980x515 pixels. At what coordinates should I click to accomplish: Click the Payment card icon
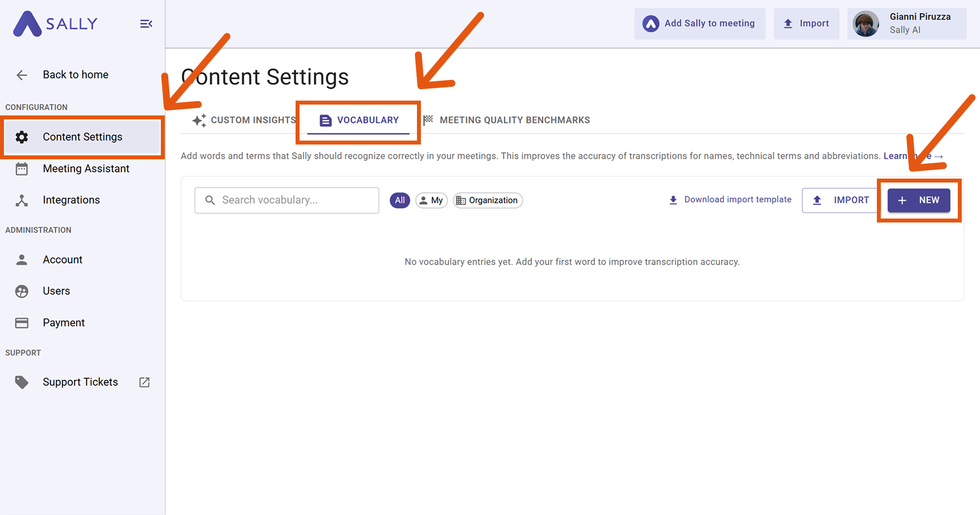point(22,323)
